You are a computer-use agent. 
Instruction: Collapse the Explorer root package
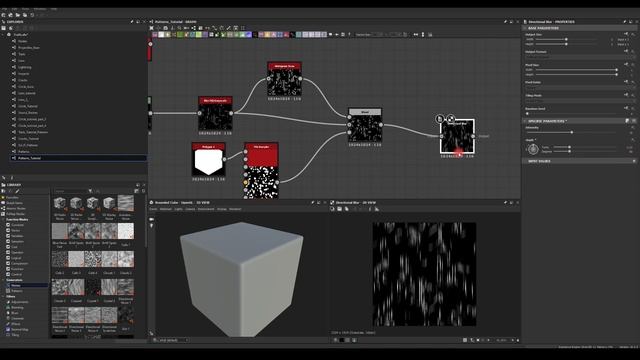3,35
